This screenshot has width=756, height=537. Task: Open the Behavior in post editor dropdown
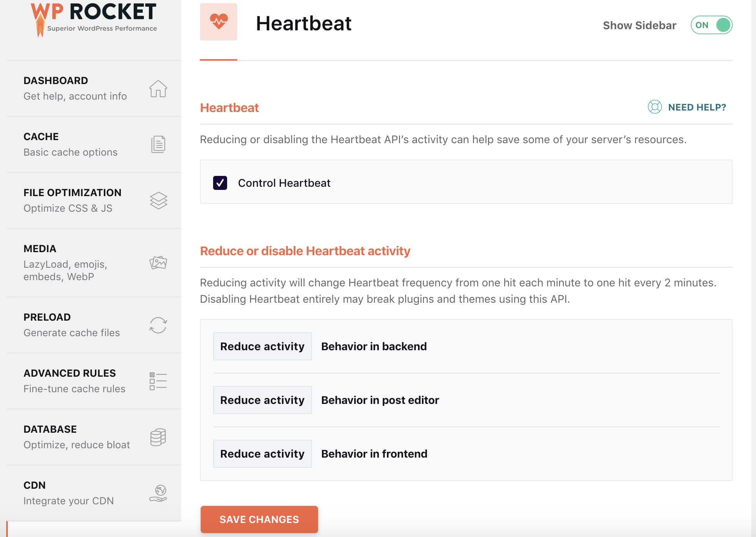tap(262, 400)
